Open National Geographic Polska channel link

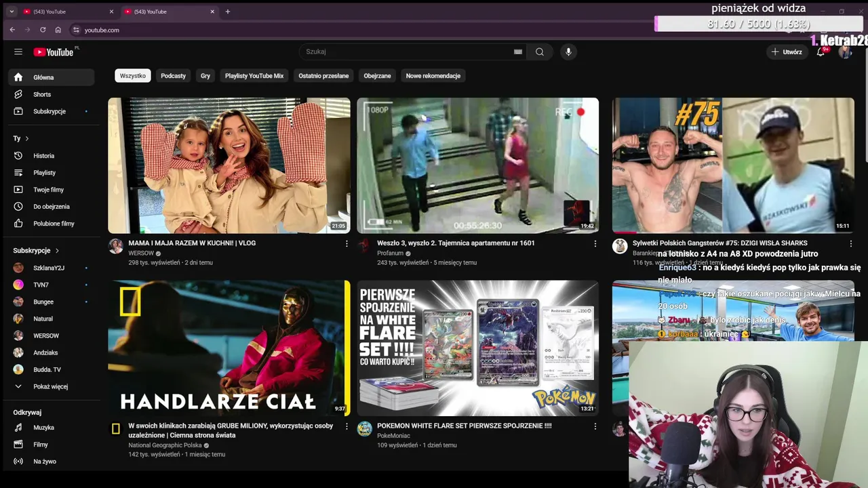click(x=165, y=445)
